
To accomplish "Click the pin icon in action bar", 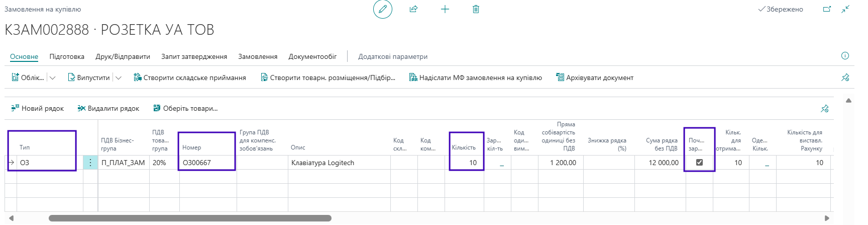I will point(845,78).
